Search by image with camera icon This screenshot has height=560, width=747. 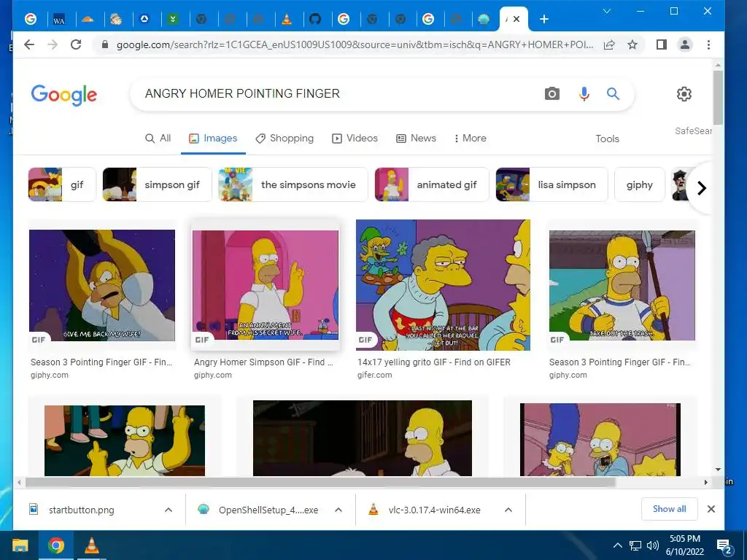point(551,94)
